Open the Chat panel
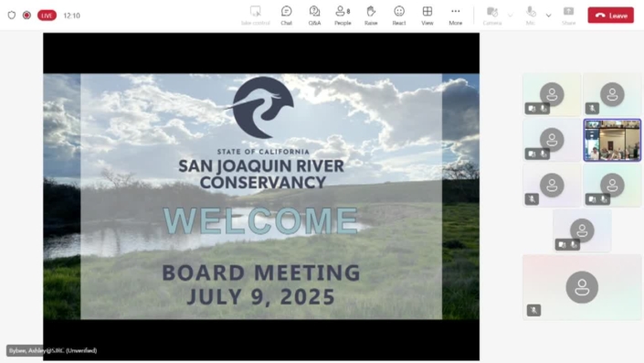 [286, 16]
